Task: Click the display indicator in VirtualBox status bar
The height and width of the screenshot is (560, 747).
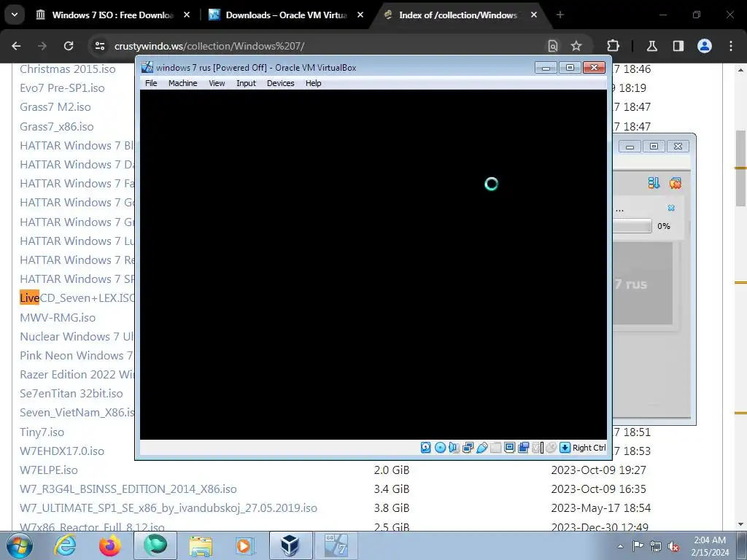Action: [509, 448]
